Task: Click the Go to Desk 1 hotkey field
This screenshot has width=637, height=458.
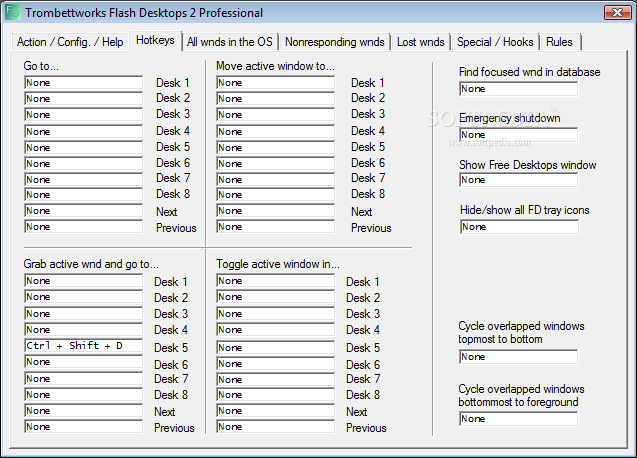Action: [84, 82]
